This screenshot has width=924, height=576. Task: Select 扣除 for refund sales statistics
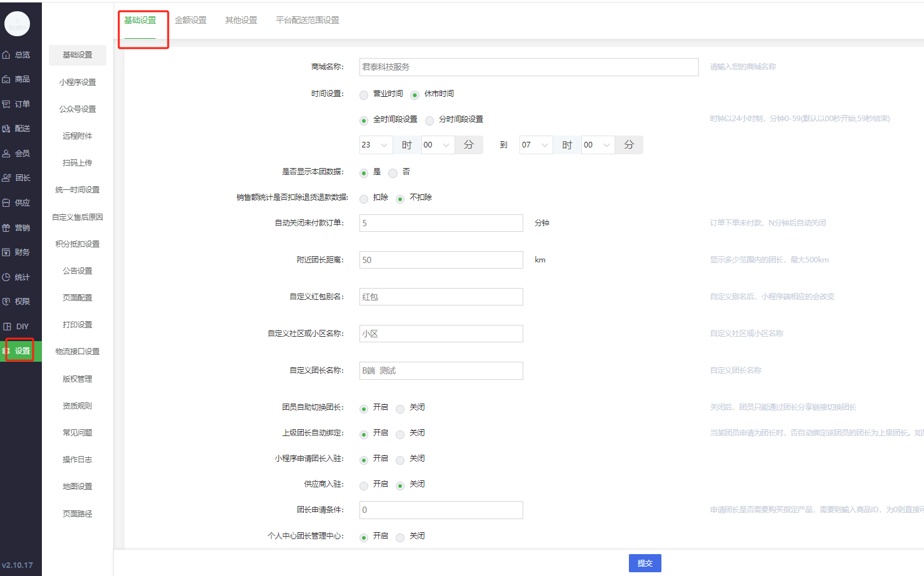[x=364, y=199]
